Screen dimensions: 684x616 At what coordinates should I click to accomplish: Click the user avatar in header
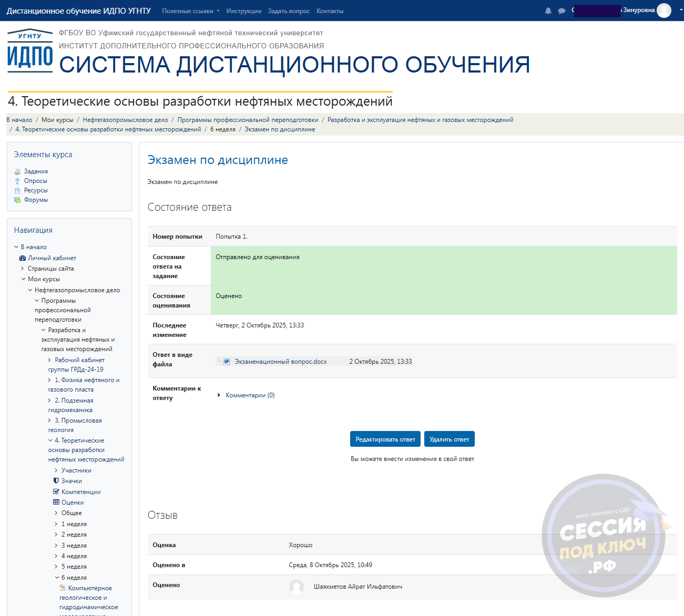[664, 11]
